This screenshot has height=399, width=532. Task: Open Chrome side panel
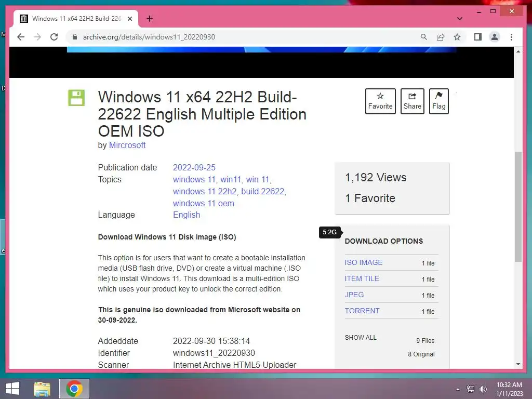[x=478, y=37]
